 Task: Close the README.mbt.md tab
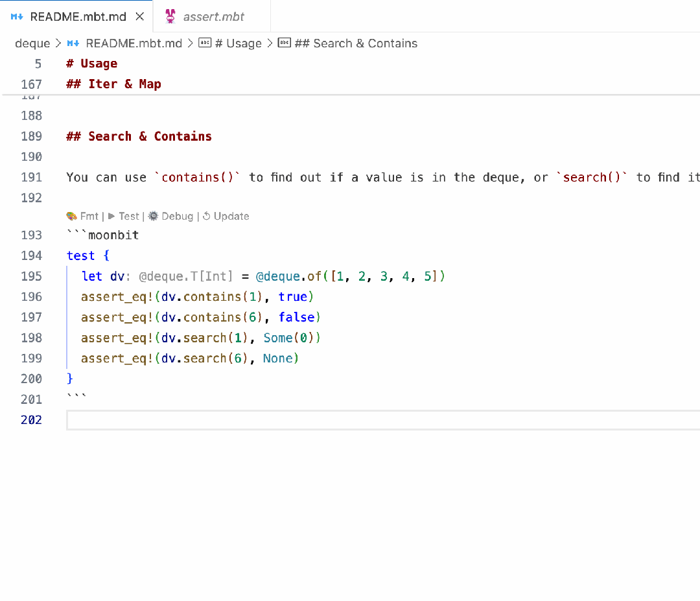[x=140, y=16]
